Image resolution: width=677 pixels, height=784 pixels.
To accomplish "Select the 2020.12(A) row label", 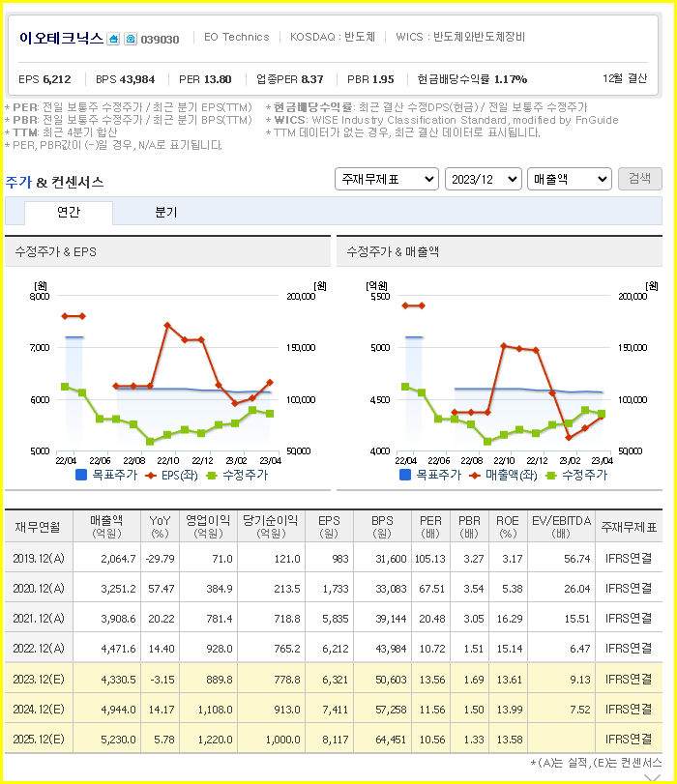I will pos(39,589).
